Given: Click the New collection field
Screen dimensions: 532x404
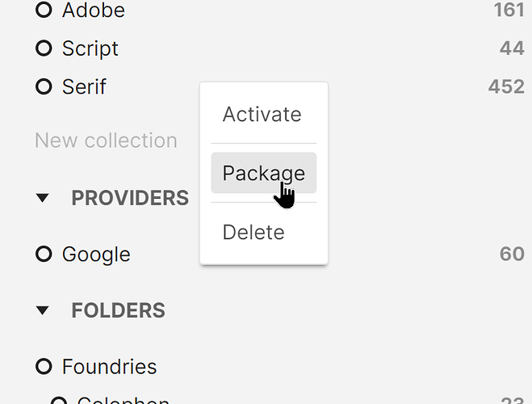Looking at the screenshot, I should tap(106, 141).
